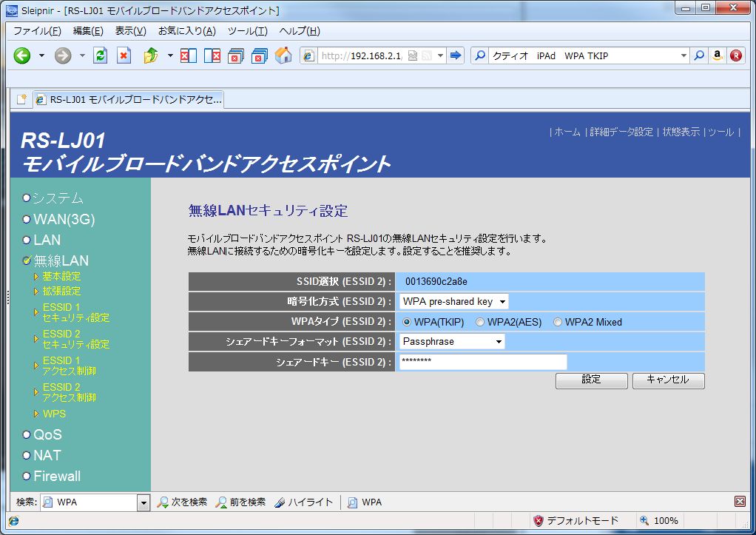This screenshot has height=535, width=756.
Task: Click the キャンセル button
Action: pyautogui.click(x=668, y=380)
